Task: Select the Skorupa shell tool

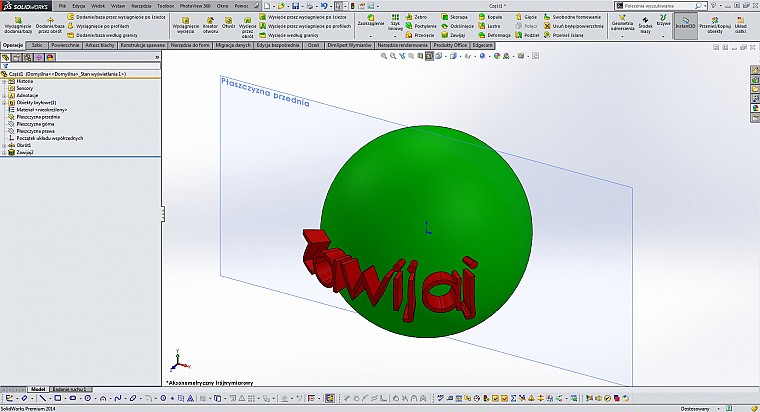Action: coord(454,17)
